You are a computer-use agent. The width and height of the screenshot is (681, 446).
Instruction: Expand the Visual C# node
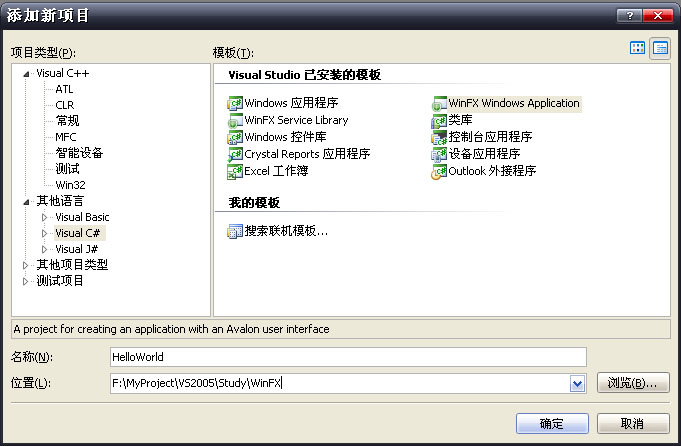(44, 233)
